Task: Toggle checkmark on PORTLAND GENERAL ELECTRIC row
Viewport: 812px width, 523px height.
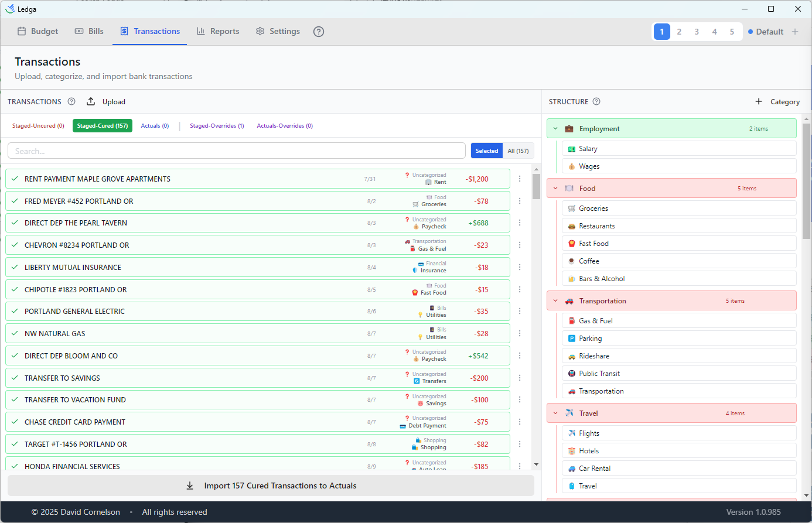Action: click(15, 311)
